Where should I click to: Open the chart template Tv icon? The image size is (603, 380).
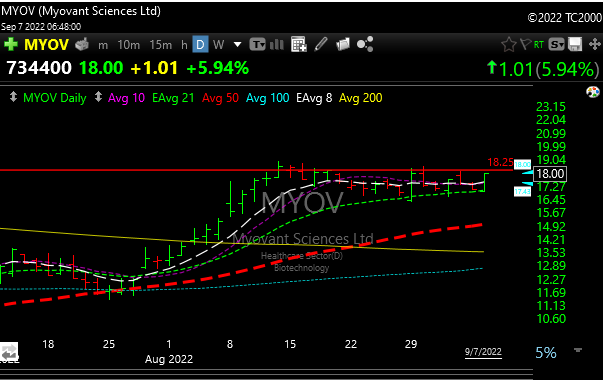257,45
